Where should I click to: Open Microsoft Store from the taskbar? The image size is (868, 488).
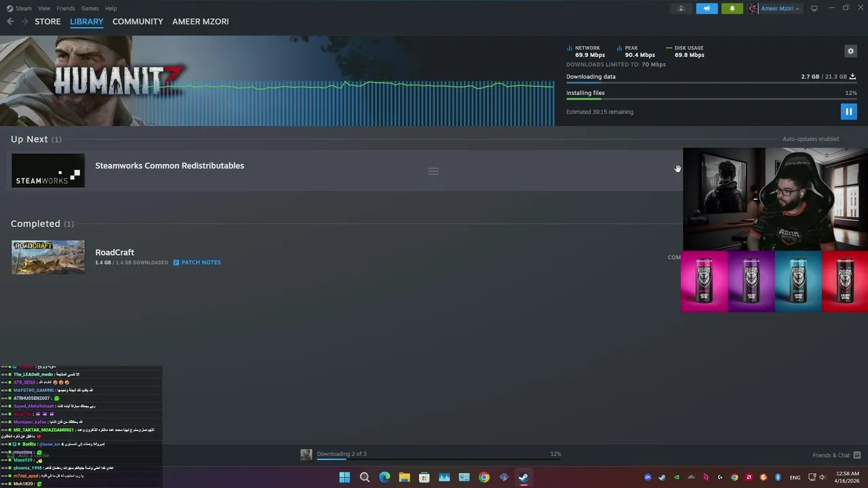[424, 477]
